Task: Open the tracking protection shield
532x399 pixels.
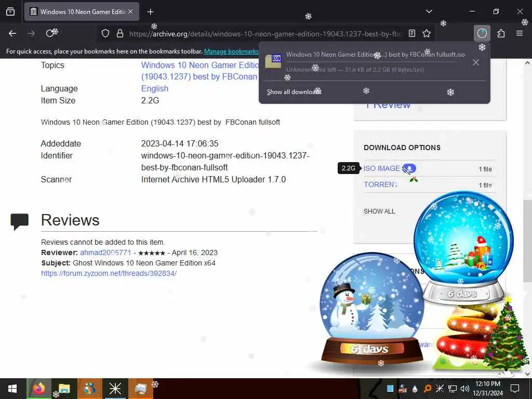Action: tap(105, 34)
